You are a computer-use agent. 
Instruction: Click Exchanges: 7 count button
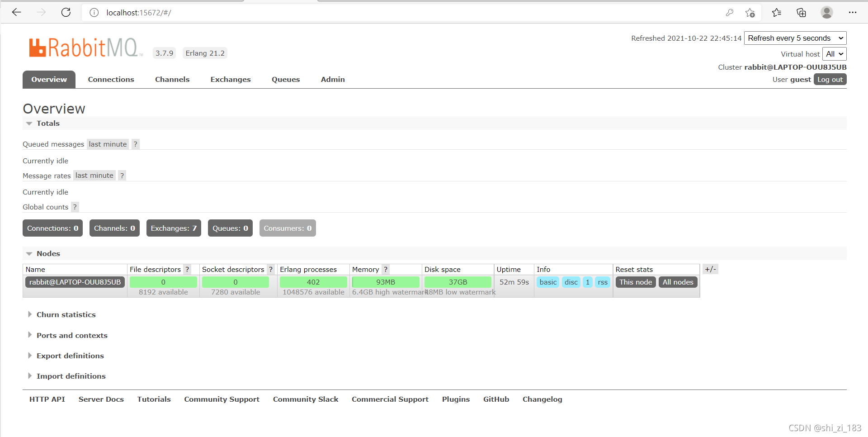pos(174,228)
